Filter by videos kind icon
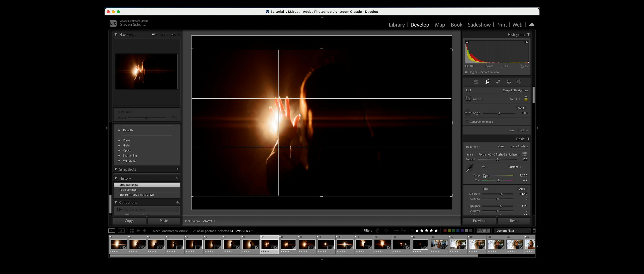Image resolution: width=644 pixels, height=274 pixels. pyautogui.click(x=488, y=231)
